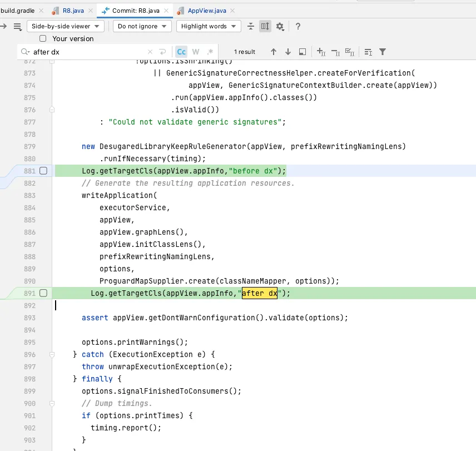Open the Do not ignore dropdown
This screenshot has height=451, width=476.
(142, 26)
